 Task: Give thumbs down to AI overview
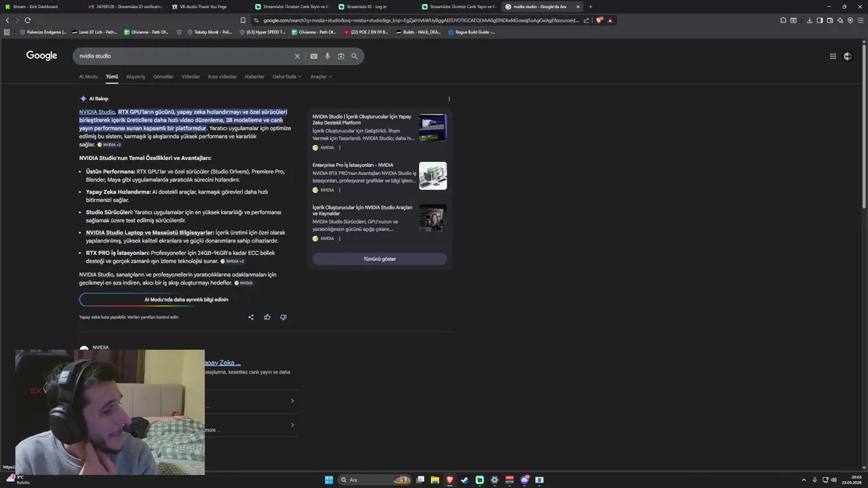(283, 317)
